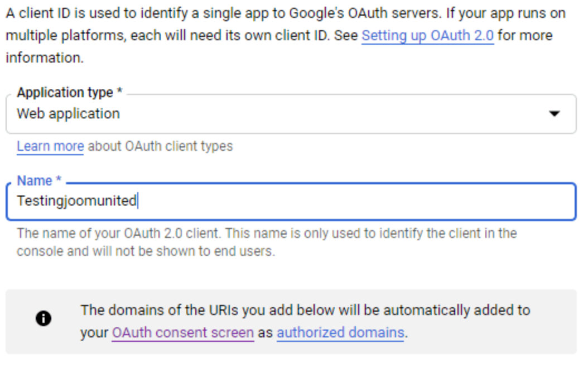Open the 'OAuth consent screen' link
This screenshot has width=588, height=372.
tap(182, 333)
